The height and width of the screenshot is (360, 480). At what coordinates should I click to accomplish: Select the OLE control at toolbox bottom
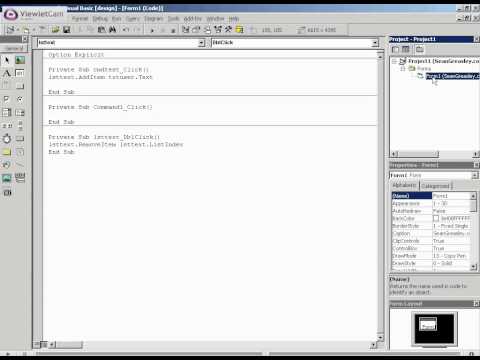point(7,192)
